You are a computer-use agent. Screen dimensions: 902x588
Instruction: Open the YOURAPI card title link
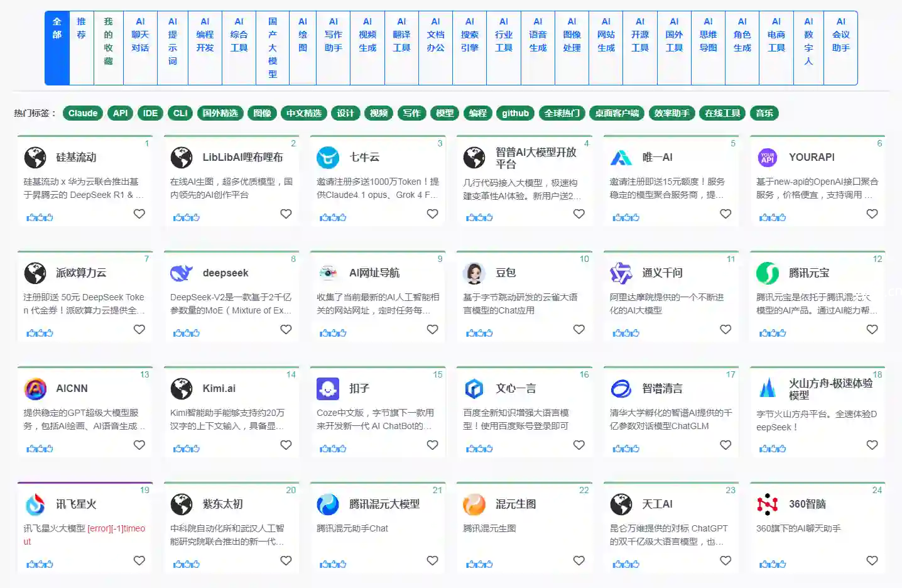812,158
